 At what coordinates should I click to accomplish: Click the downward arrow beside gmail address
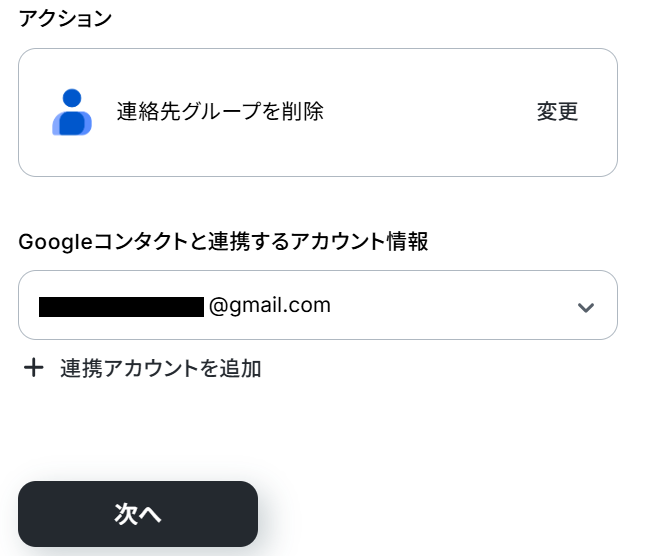coord(586,307)
